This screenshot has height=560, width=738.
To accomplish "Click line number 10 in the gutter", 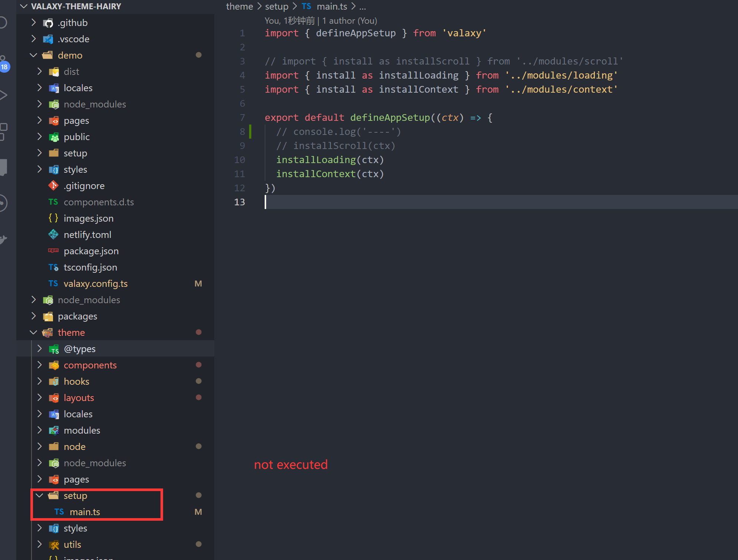I will (x=239, y=160).
